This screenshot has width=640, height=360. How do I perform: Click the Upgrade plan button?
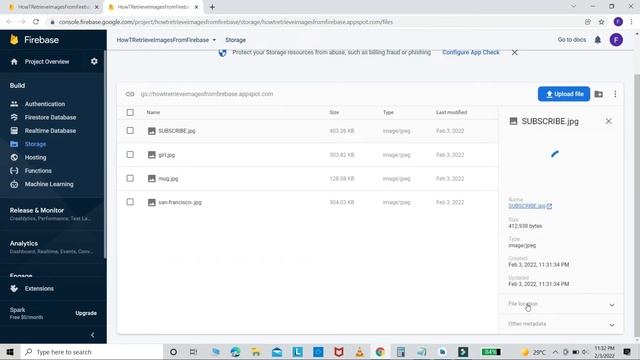[x=86, y=313]
